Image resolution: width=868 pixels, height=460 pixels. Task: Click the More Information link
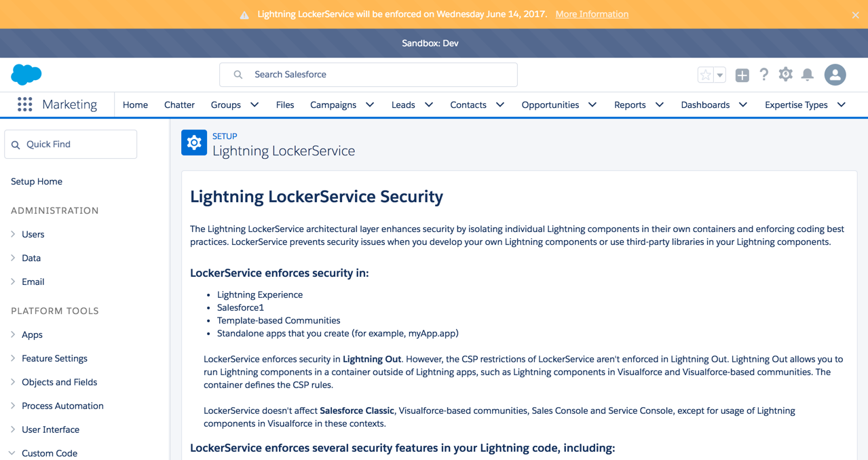[x=592, y=14]
